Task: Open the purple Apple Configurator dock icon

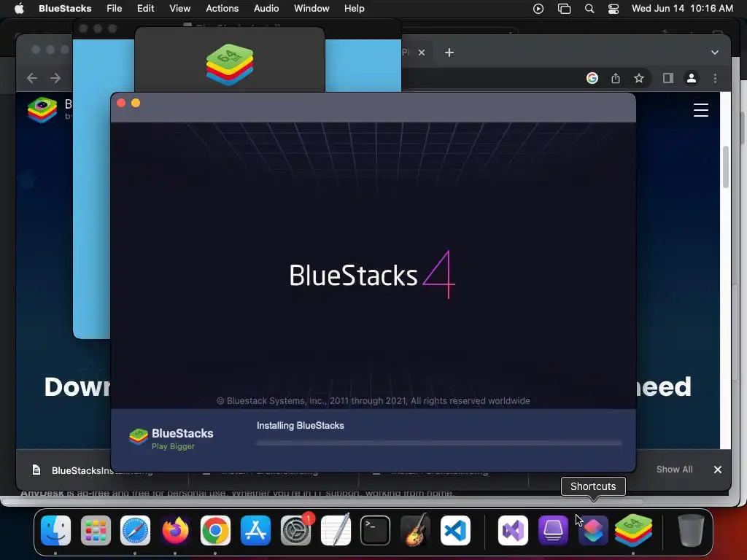Action: click(x=553, y=530)
